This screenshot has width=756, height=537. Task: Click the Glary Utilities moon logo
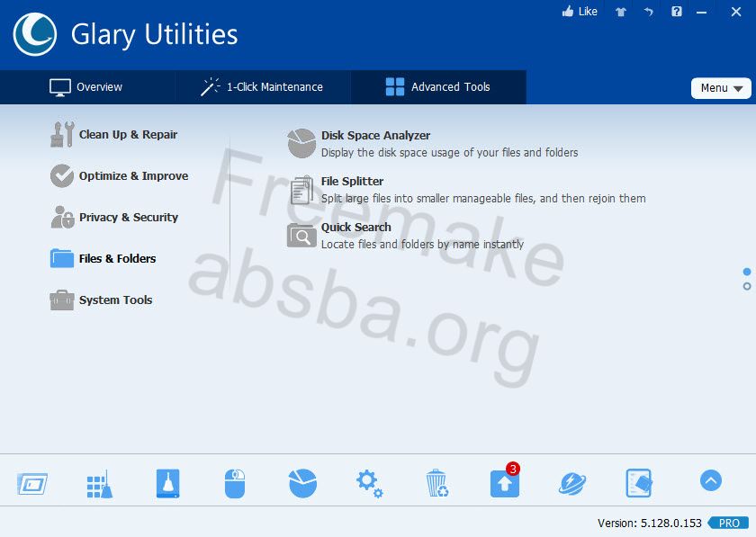[x=35, y=34]
